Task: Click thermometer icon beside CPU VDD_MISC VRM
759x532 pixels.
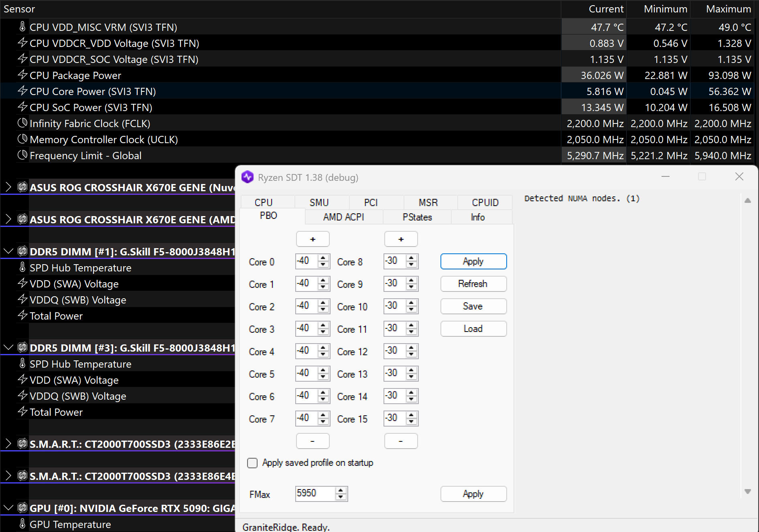Action: tap(22, 27)
